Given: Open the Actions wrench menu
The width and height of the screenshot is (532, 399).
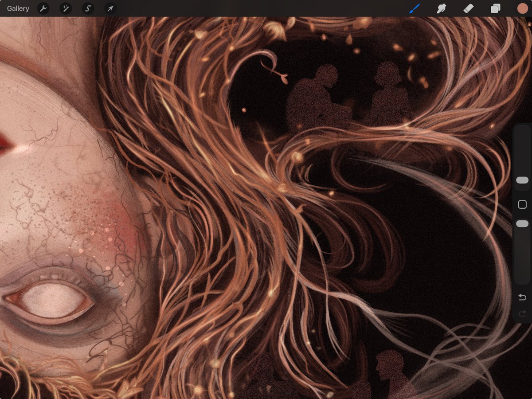Looking at the screenshot, I should tap(43, 8).
